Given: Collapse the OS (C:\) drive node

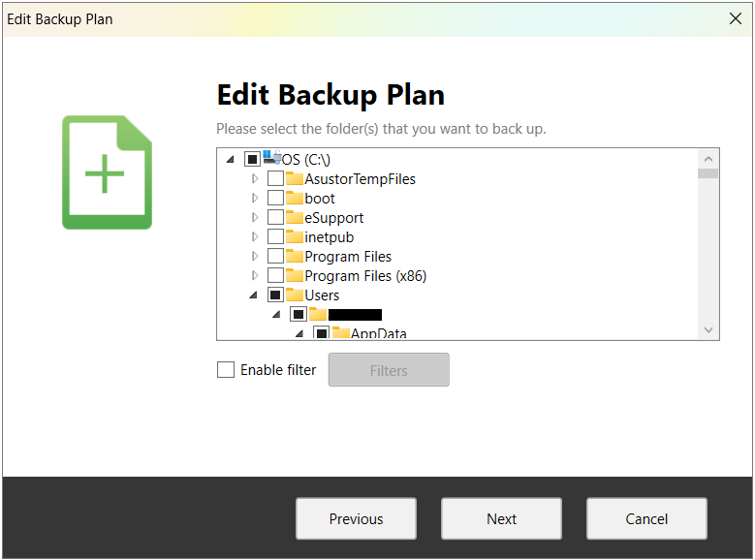Looking at the screenshot, I should (x=230, y=159).
